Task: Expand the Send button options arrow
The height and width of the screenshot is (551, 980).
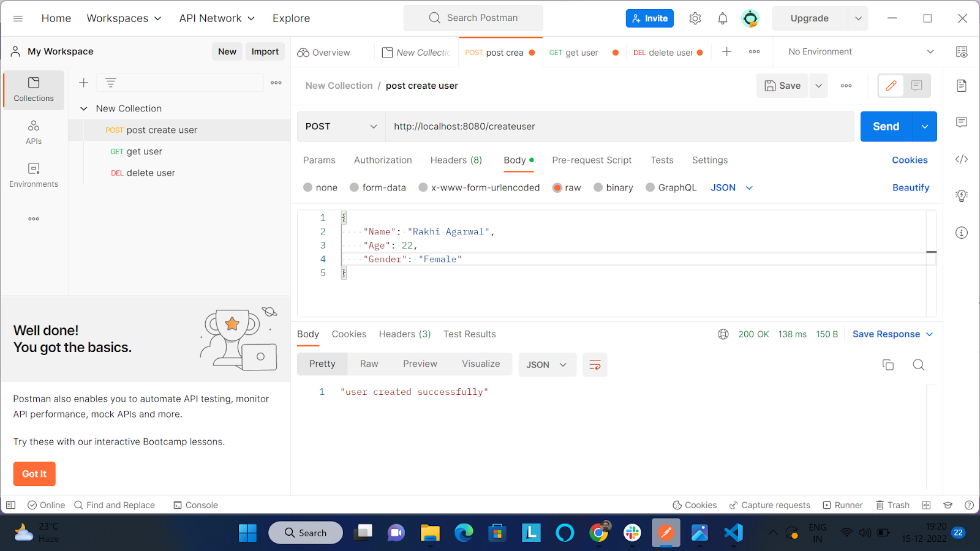Action: click(x=925, y=127)
